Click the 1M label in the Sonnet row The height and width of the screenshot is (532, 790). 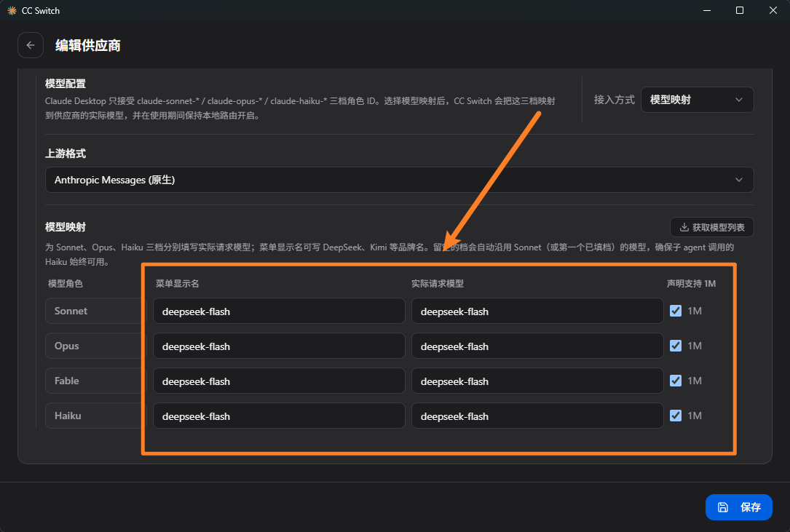coord(695,311)
